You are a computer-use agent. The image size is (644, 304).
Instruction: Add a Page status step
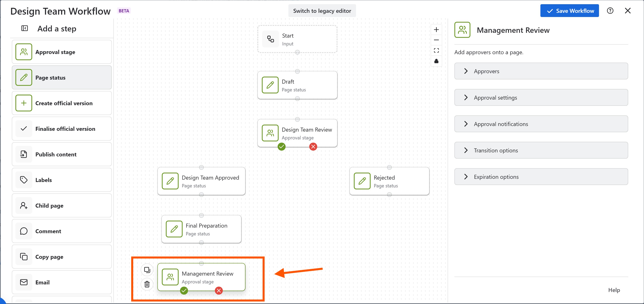[62, 78]
